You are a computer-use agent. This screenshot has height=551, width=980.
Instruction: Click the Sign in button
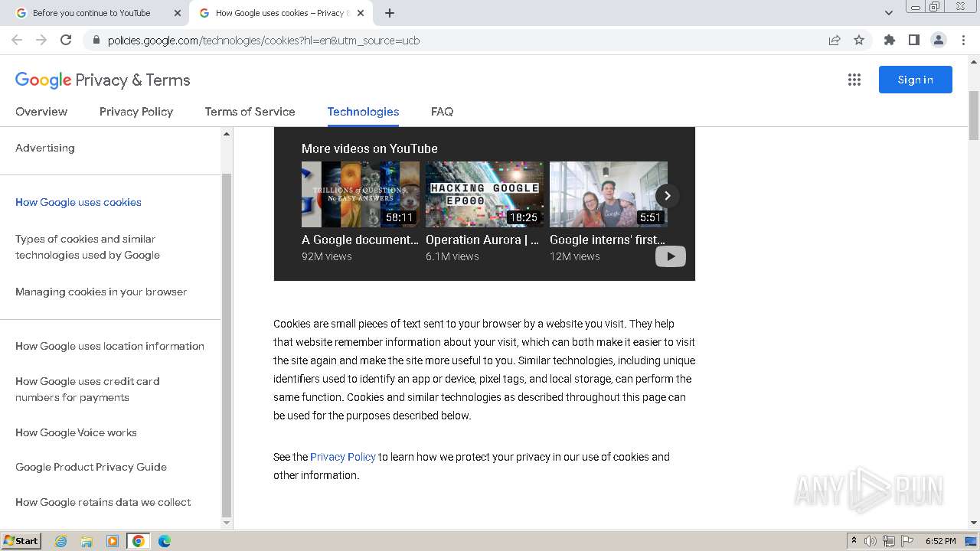coord(915,80)
